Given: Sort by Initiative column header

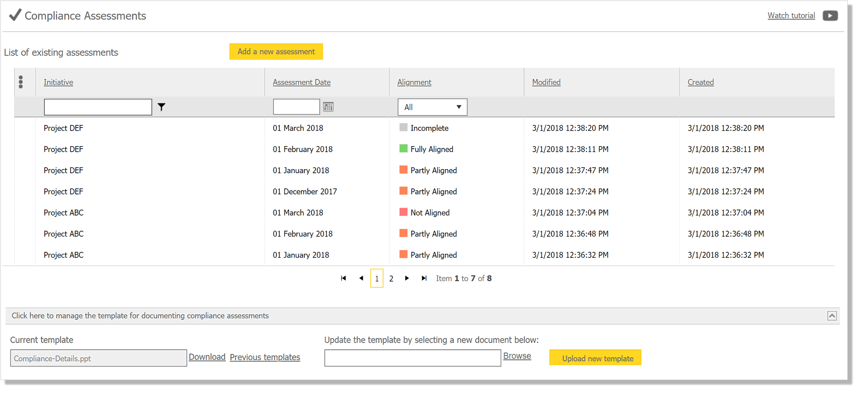Looking at the screenshot, I should pyautogui.click(x=58, y=82).
